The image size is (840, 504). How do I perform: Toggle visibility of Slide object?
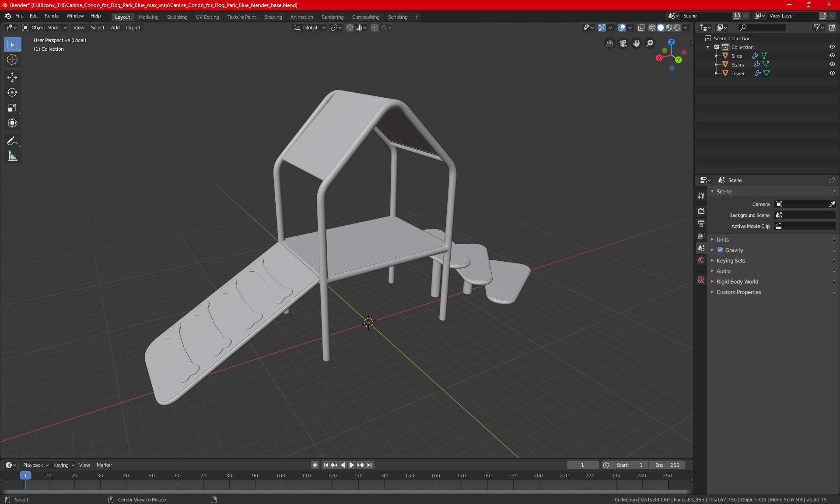coord(832,56)
